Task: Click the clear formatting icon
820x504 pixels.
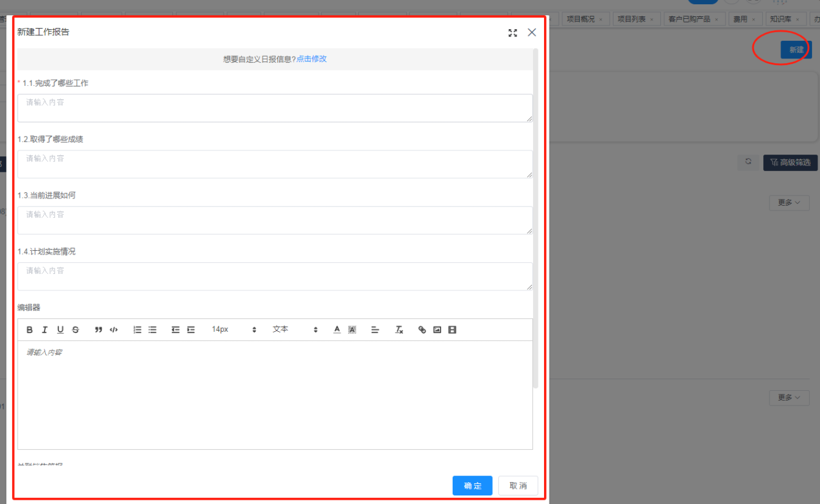Action: [399, 330]
